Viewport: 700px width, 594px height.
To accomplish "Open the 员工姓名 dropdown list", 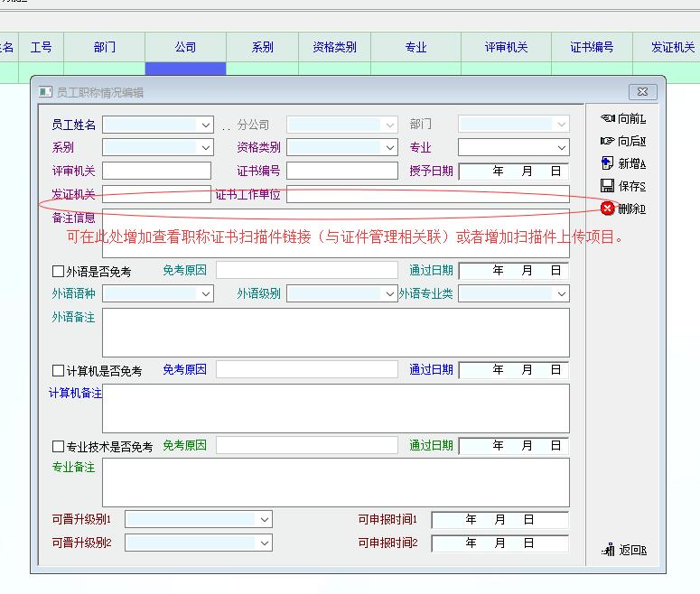I will (x=205, y=125).
